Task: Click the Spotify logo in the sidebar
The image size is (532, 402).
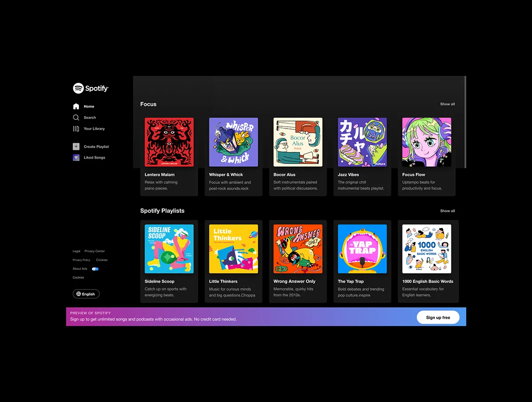Action: coord(91,88)
